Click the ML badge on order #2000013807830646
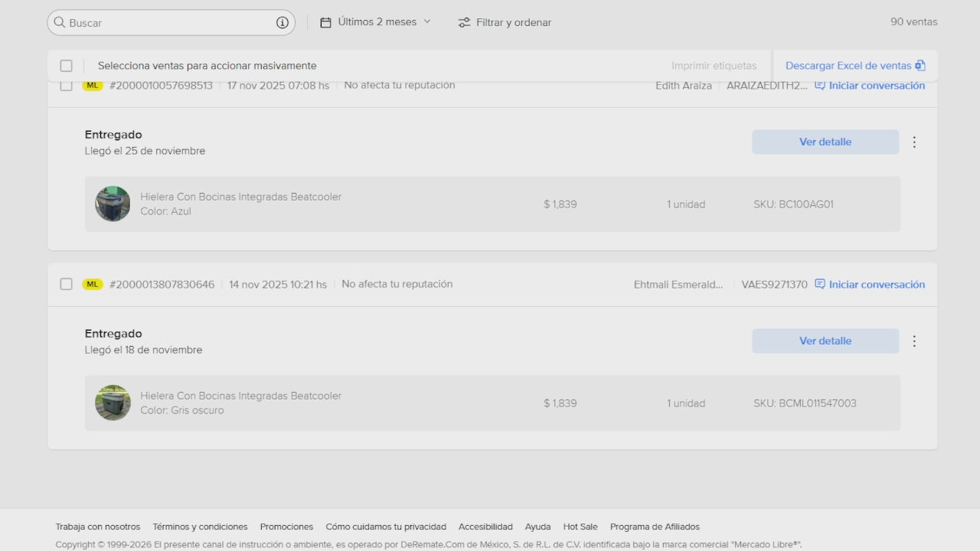 click(x=92, y=285)
